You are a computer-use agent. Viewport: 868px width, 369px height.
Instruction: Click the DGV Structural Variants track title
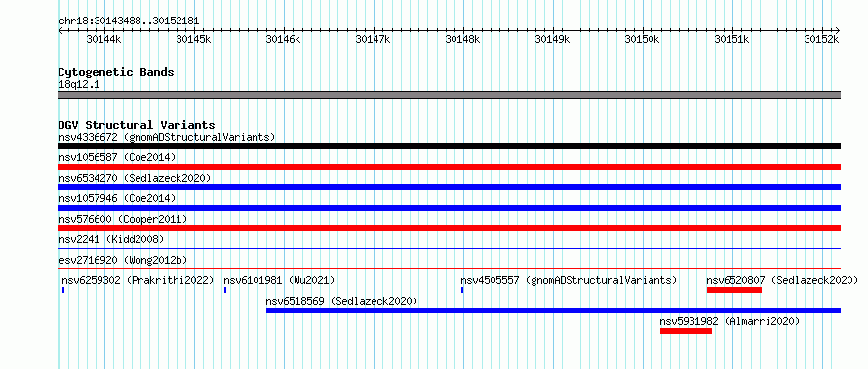pos(137,125)
